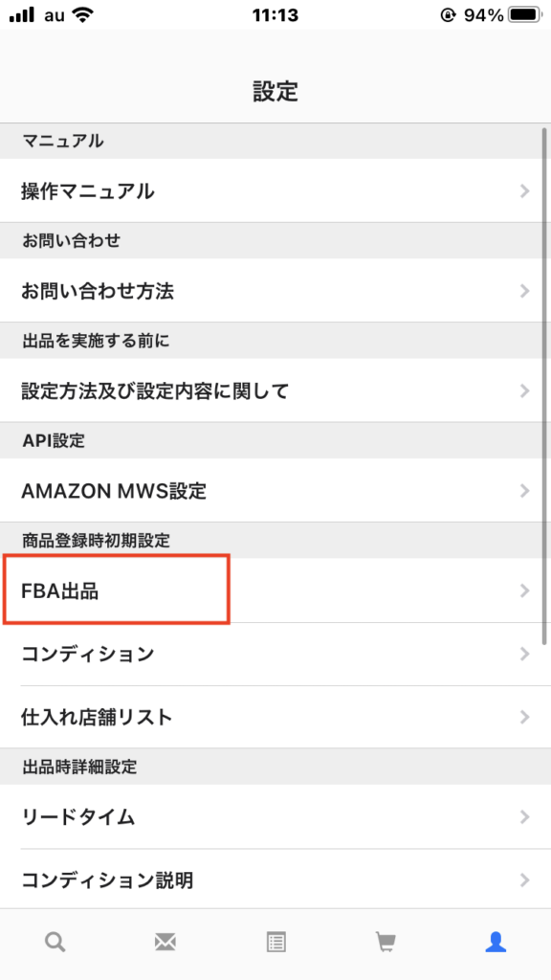Expand the コンディション row chevron
Viewport: 551px width, 980px height.
[x=525, y=654]
